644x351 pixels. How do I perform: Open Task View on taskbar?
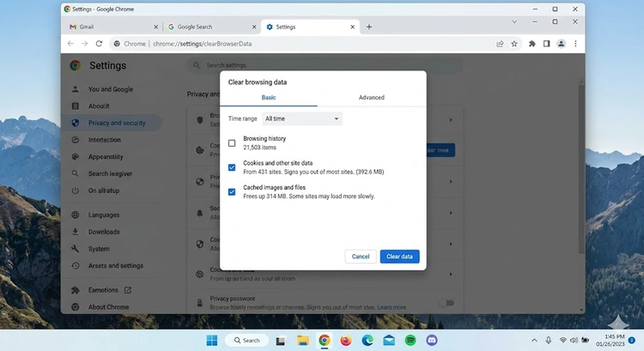click(281, 341)
